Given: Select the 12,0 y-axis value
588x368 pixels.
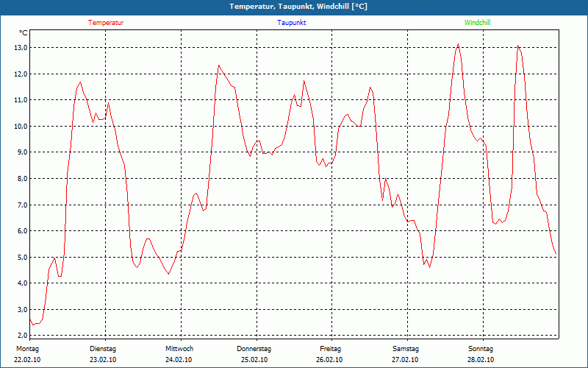Looking at the screenshot, I should pyautogui.click(x=21, y=74).
